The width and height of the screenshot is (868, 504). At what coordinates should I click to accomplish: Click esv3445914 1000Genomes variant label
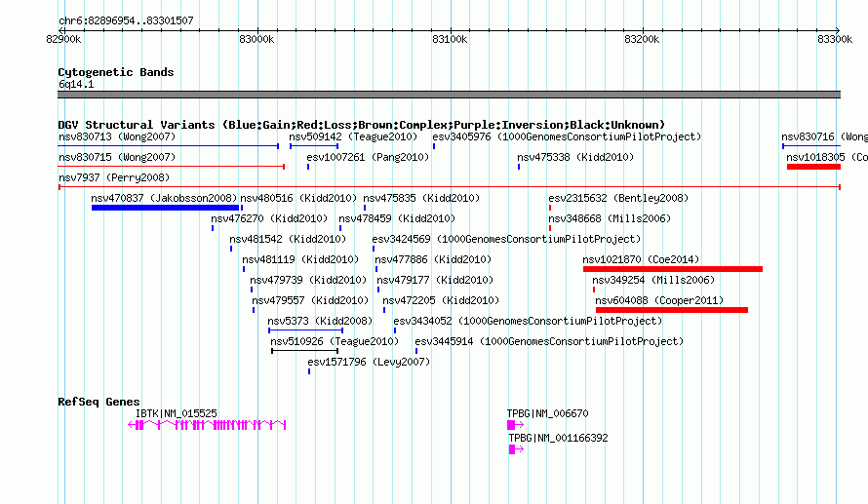tap(549, 341)
